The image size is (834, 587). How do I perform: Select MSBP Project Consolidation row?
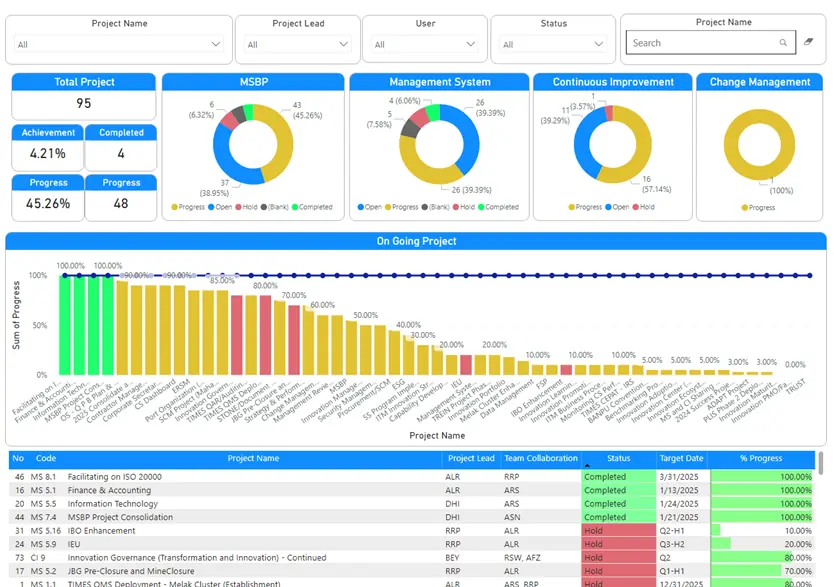pos(412,517)
